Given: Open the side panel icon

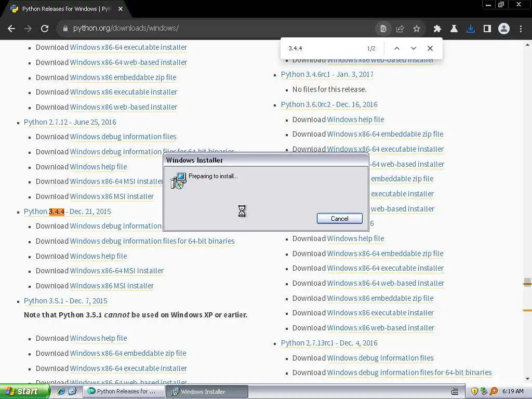Looking at the screenshot, I should coord(487,29).
